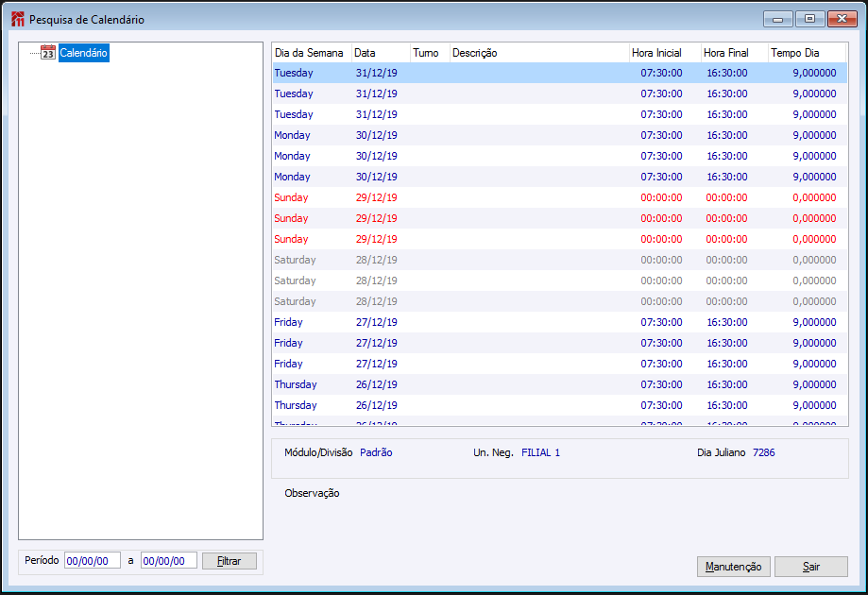Viewport: 868px width, 595px height.
Task: Click 07:30:00 in the highlighted selected row
Action: click(661, 73)
